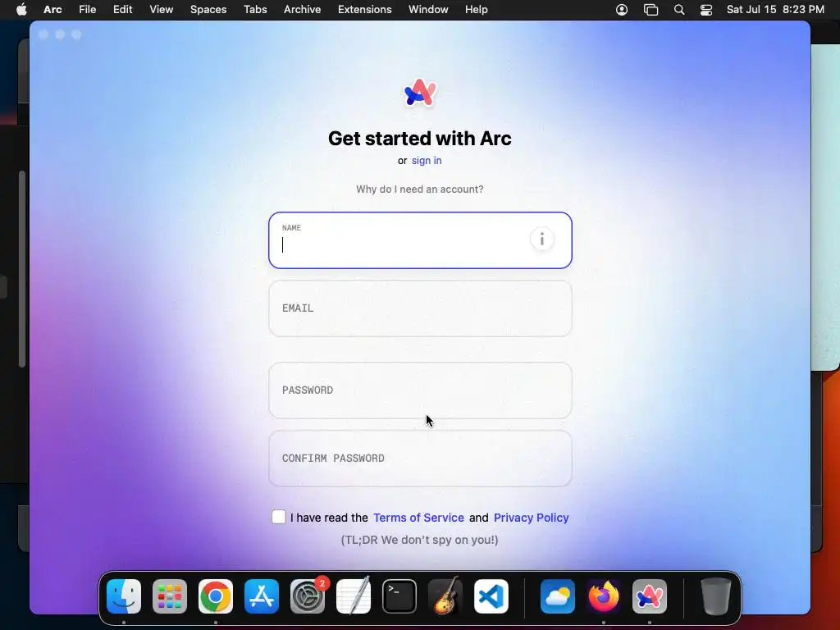Screen dimensions: 840x630
Task: Launch Firefox from the dock
Action: pyautogui.click(x=604, y=596)
